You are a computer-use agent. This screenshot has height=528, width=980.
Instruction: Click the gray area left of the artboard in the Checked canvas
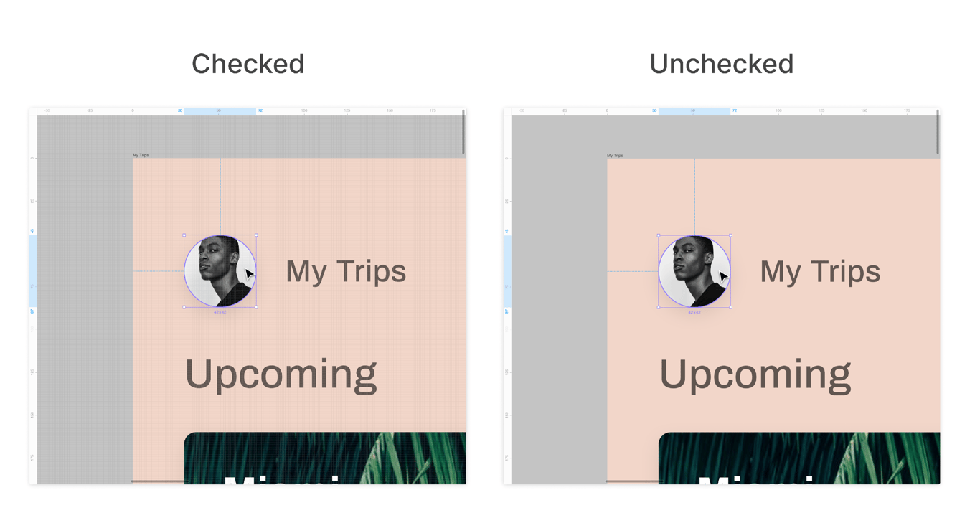pyautogui.click(x=85, y=301)
